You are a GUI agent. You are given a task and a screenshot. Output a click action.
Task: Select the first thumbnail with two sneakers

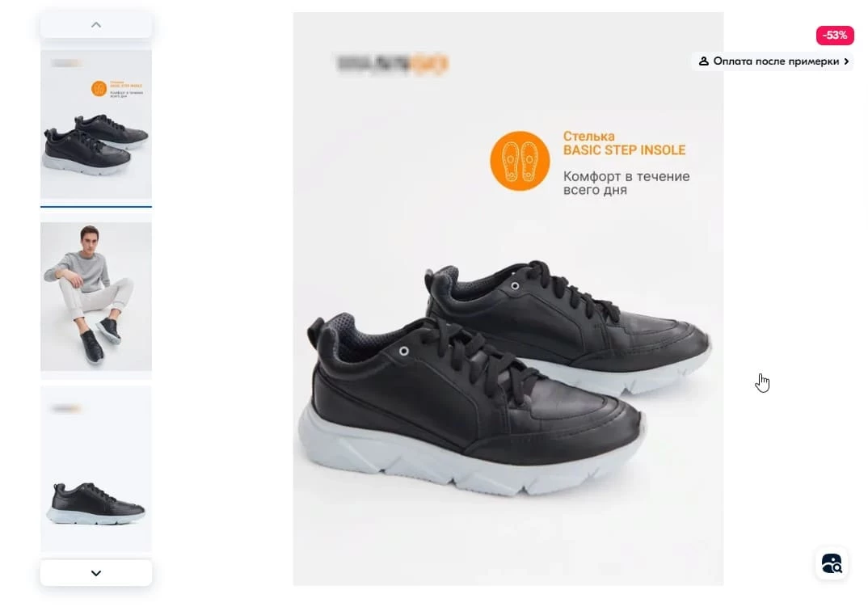95,124
